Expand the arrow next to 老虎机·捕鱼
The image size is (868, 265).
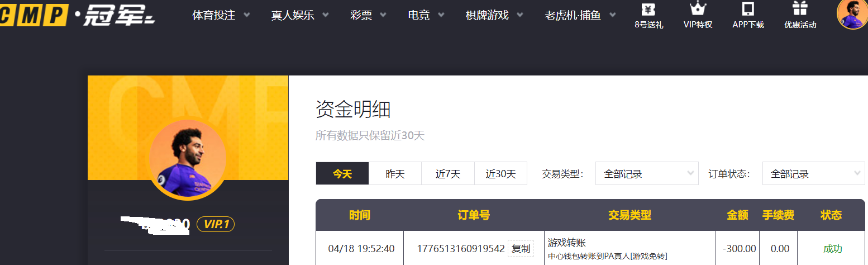(612, 16)
